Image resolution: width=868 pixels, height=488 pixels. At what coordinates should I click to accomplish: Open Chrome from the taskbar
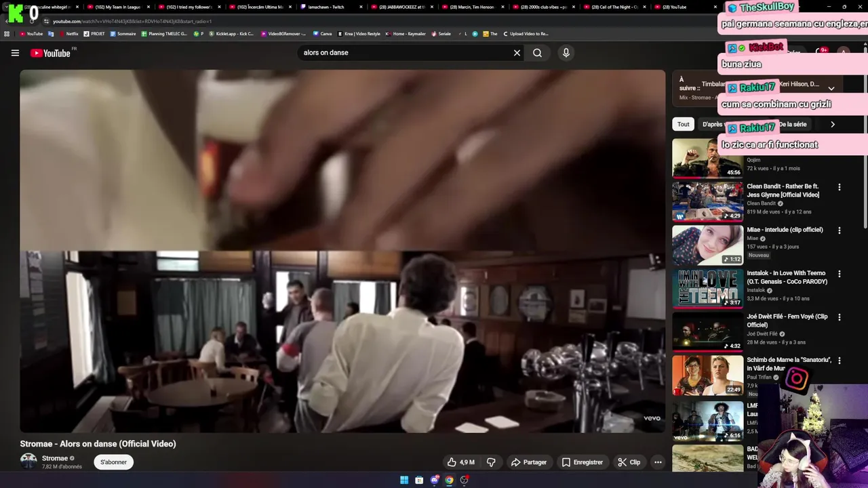pos(449,480)
